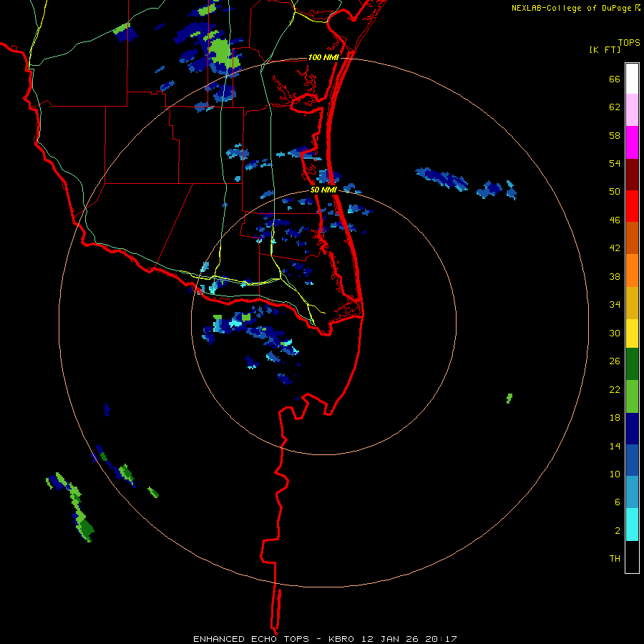This screenshot has height=644, width=644.
Task: Click the KBRO station identifier in caption
Action: (341, 639)
